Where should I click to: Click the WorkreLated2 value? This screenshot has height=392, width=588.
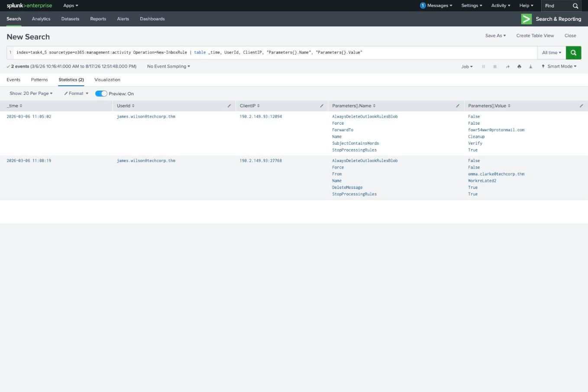point(482,181)
